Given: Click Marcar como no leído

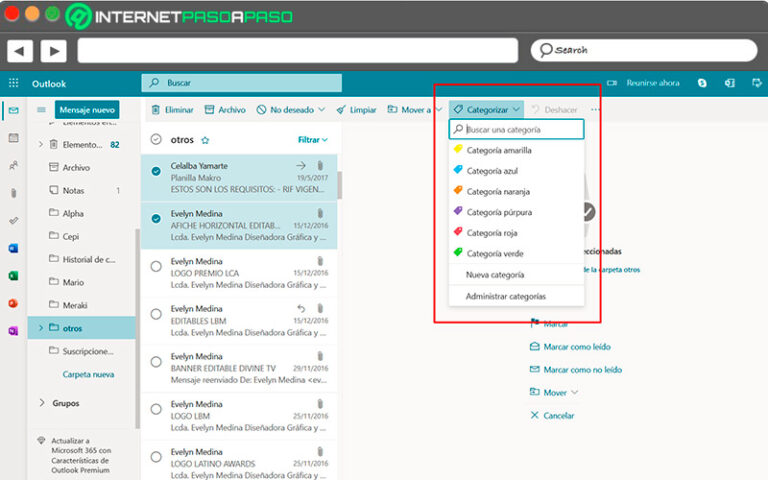Looking at the screenshot, I should (576, 369).
